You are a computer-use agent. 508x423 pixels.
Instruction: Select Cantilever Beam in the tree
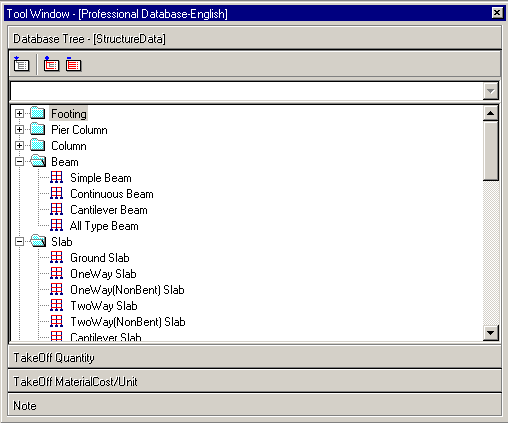coord(109,210)
